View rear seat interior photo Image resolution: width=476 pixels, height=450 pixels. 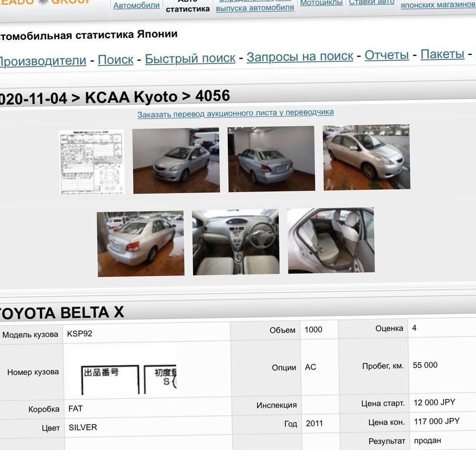pos(331,240)
